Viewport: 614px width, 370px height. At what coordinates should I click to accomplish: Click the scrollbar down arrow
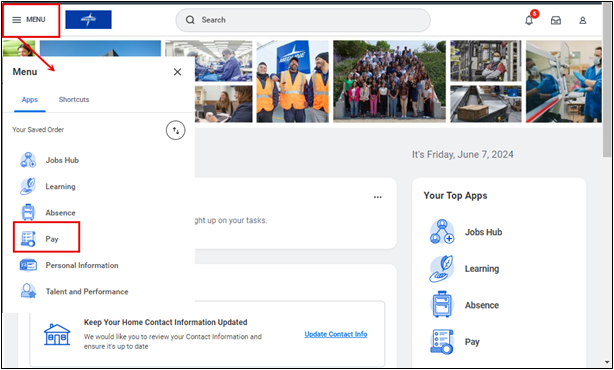[607, 363]
